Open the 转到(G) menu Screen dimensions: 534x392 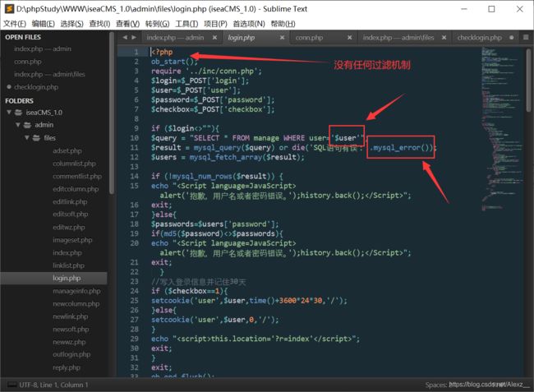pyautogui.click(x=158, y=24)
